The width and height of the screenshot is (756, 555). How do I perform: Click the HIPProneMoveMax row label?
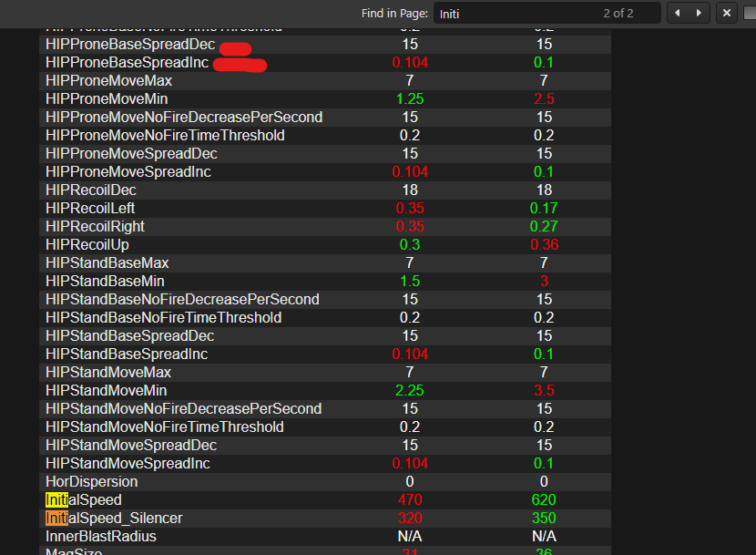point(109,80)
